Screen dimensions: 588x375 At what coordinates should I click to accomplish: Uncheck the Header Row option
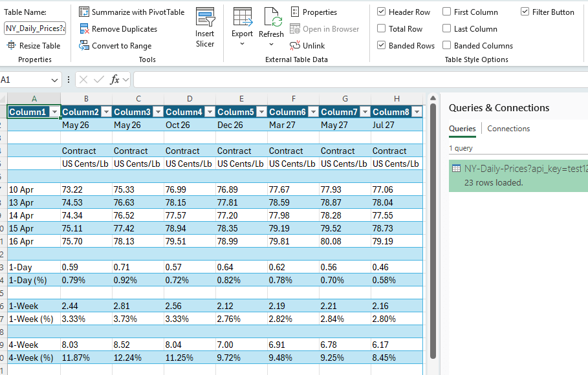click(383, 12)
